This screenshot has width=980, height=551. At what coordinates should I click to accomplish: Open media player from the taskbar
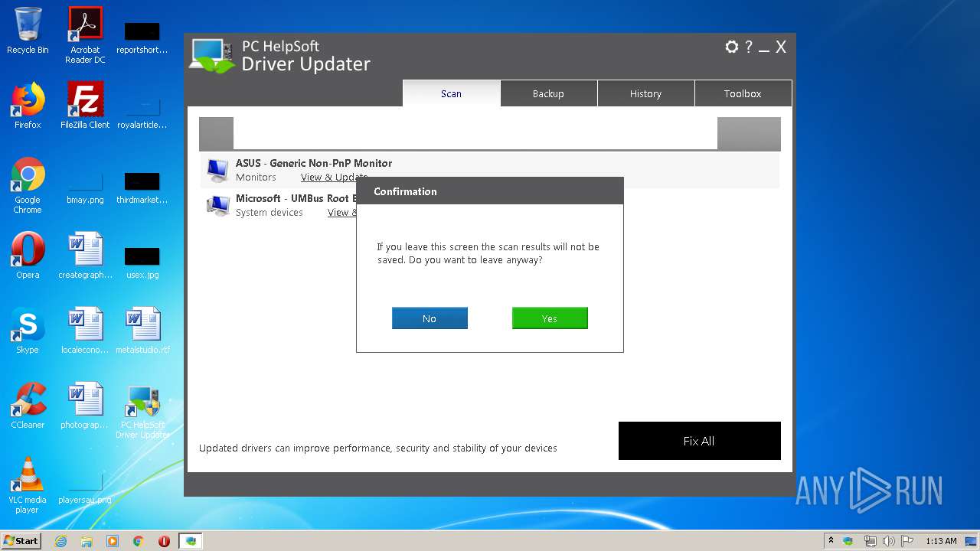(x=113, y=541)
